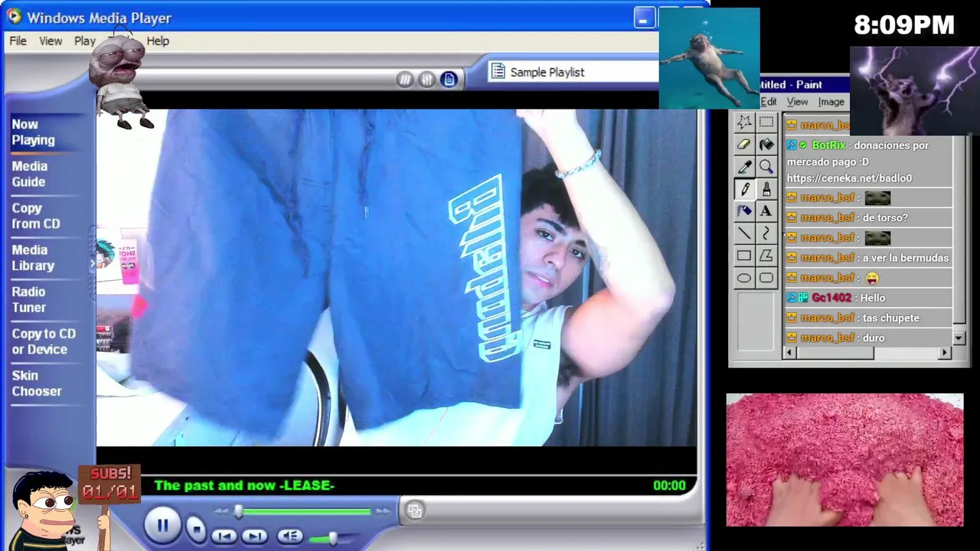Viewport: 980px width, 551px height.
Task: Click Paint's vertical scrollbar down arrow
Action: pyautogui.click(x=959, y=337)
